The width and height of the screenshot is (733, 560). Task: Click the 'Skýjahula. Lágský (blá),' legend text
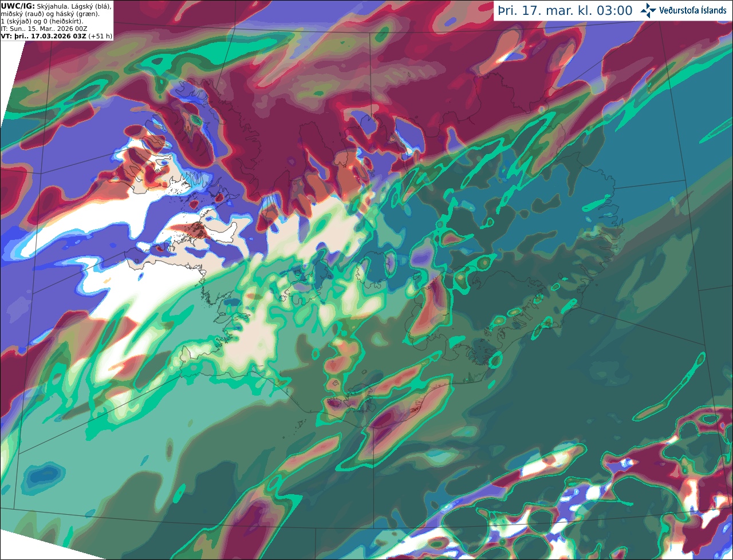[74, 6]
